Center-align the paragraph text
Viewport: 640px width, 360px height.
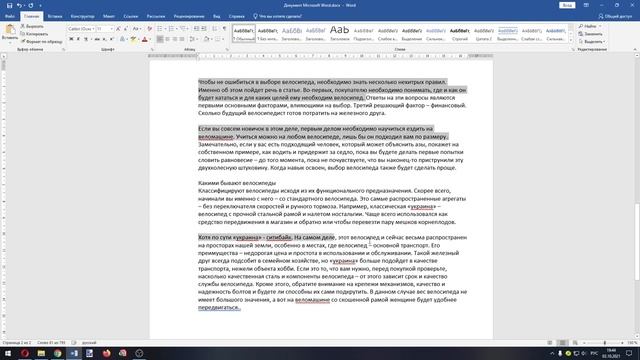(167, 39)
